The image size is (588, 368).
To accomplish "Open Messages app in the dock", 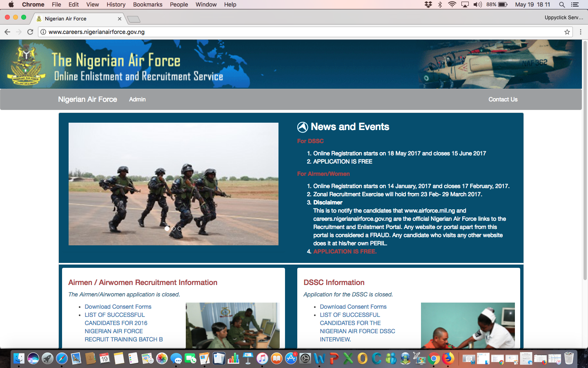I will [x=176, y=359].
